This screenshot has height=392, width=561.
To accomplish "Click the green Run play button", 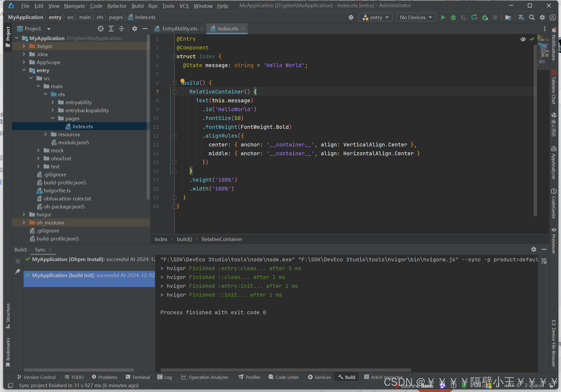I will pyautogui.click(x=443, y=17).
